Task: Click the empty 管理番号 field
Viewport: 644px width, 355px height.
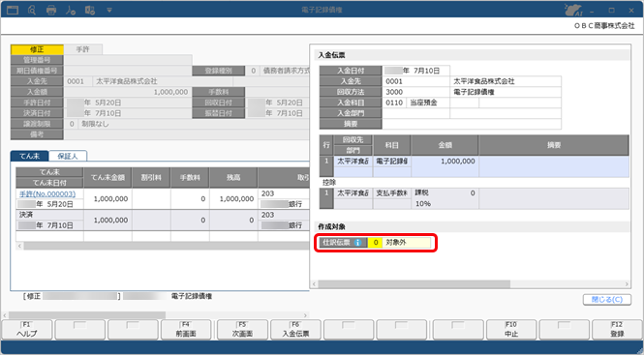Action: (128, 60)
